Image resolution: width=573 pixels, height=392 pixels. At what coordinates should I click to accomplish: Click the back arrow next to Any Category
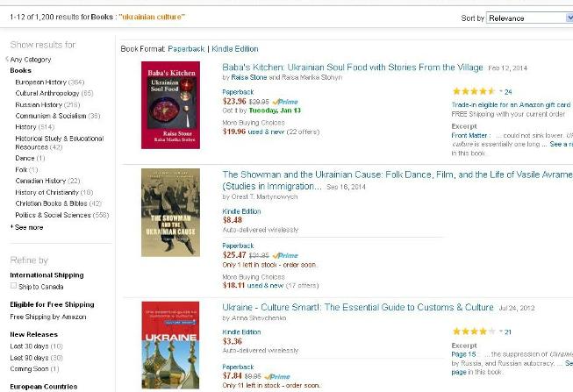pyautogui.click(x=7, y=59)
